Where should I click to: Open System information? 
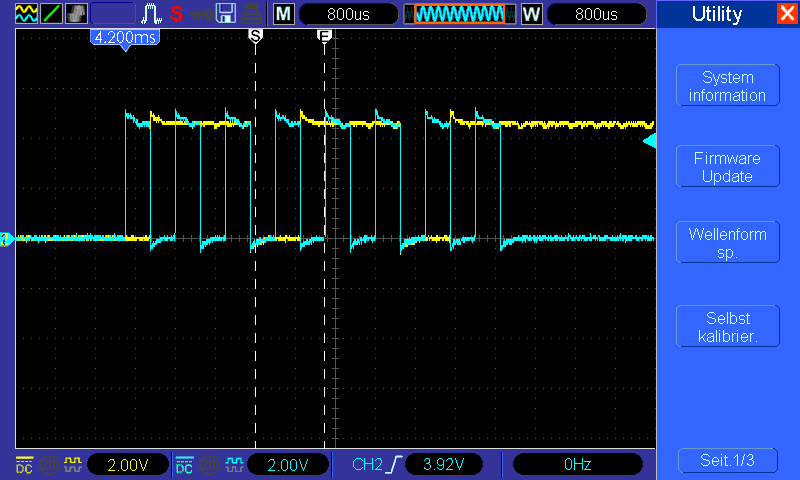(728, 86)
